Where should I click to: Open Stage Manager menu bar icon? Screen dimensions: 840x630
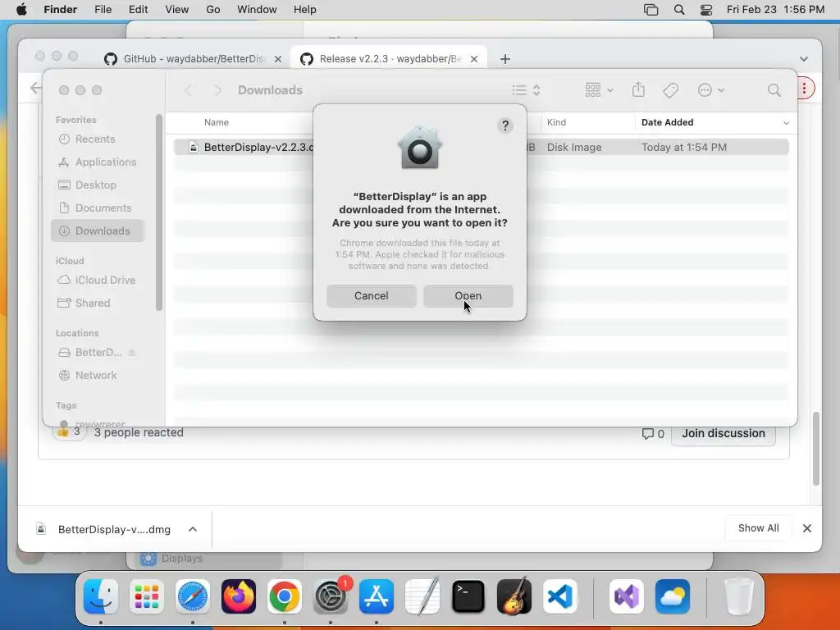(x=651, y=10)
